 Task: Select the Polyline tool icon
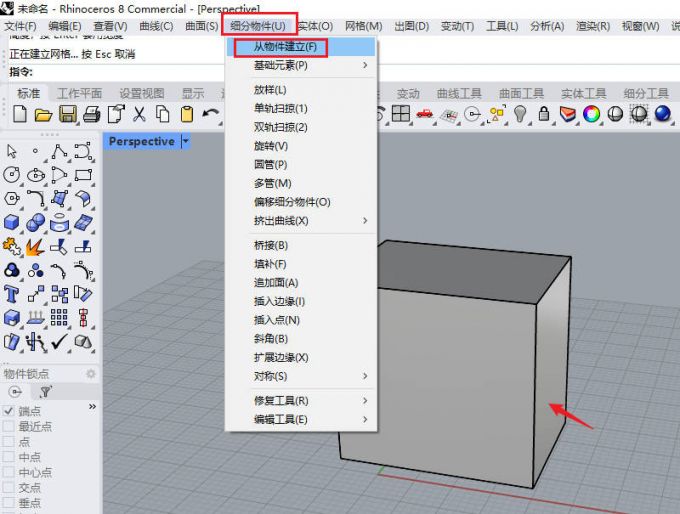[59, 151]
